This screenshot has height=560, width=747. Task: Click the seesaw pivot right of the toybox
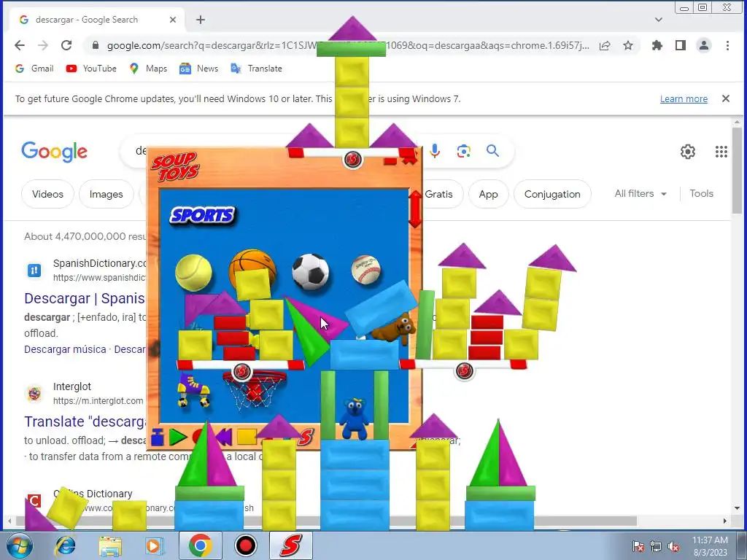(x=464, y=371)
